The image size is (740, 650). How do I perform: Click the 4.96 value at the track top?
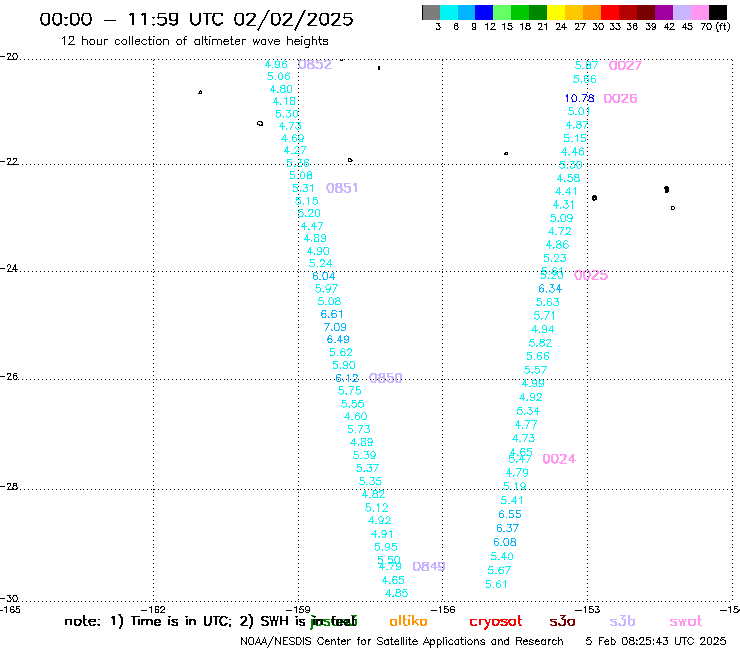(x=276, y=64)
